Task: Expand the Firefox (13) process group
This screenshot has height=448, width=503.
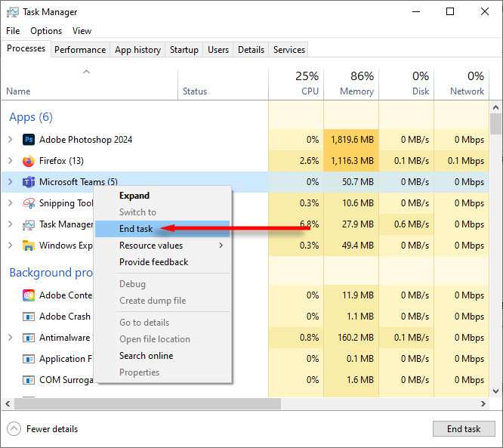Action: click(11, 161)
